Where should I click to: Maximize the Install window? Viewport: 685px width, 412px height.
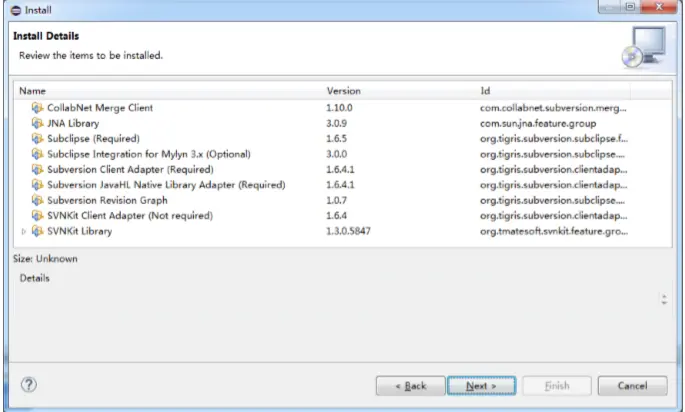coord(630,7)
